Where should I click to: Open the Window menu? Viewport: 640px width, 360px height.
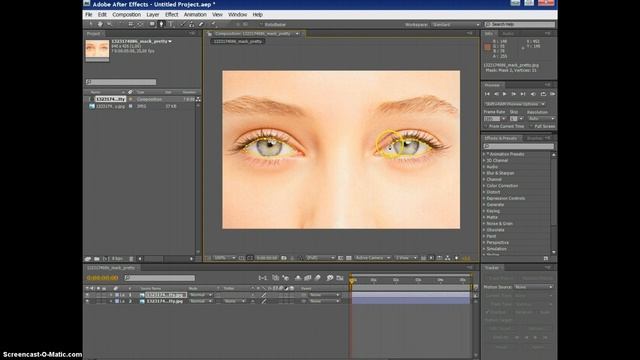238,15
